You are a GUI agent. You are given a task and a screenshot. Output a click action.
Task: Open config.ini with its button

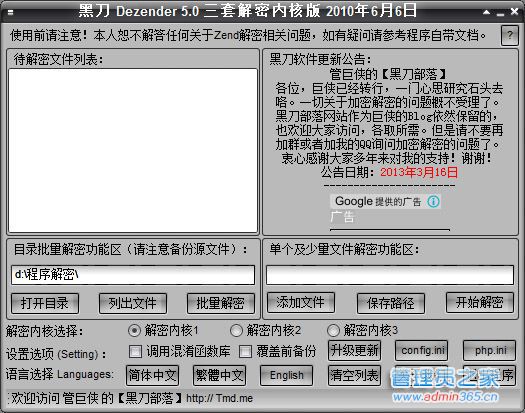click(422, 351)
